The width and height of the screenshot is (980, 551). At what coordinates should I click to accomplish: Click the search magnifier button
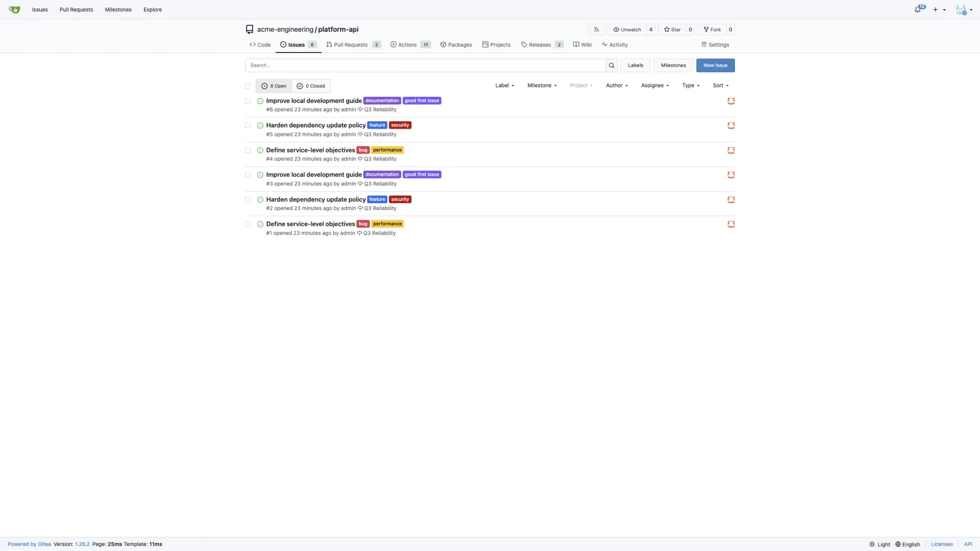point(611,66)
